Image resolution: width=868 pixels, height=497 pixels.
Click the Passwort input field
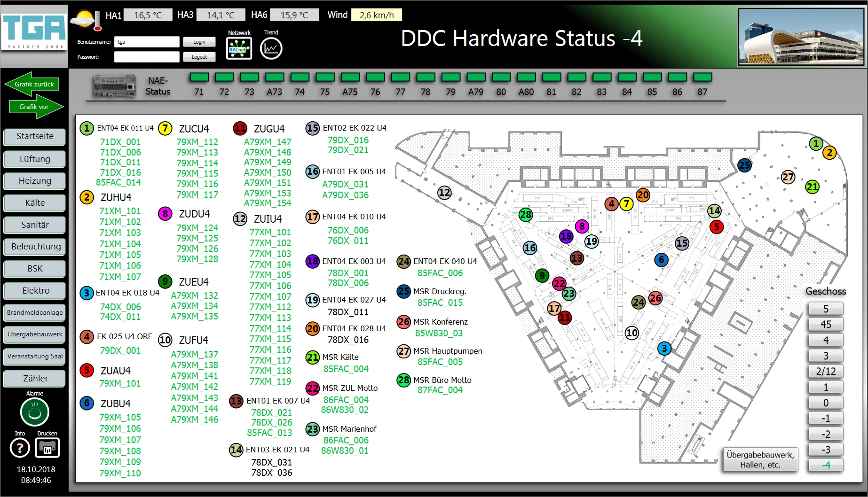pos(146,56)
